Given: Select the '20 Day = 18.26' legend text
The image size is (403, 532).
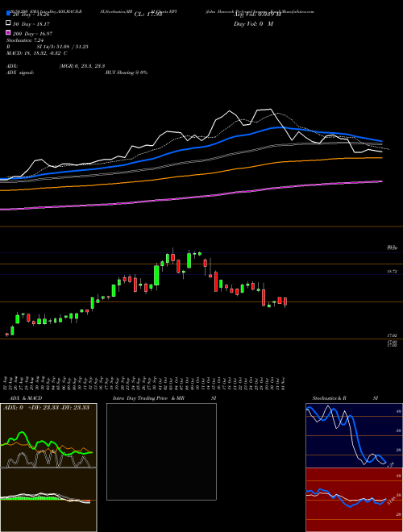Looking at the screenshot, I should click(31, 15).
